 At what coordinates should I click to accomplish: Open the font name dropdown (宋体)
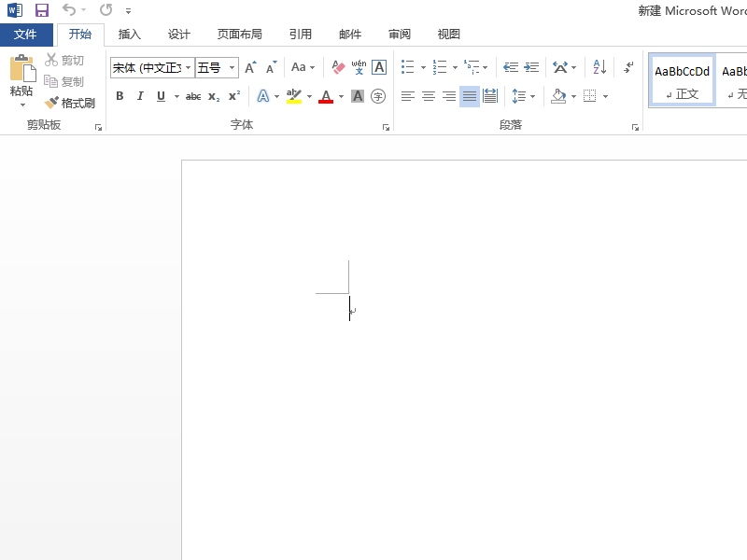[x=189, y=67]
